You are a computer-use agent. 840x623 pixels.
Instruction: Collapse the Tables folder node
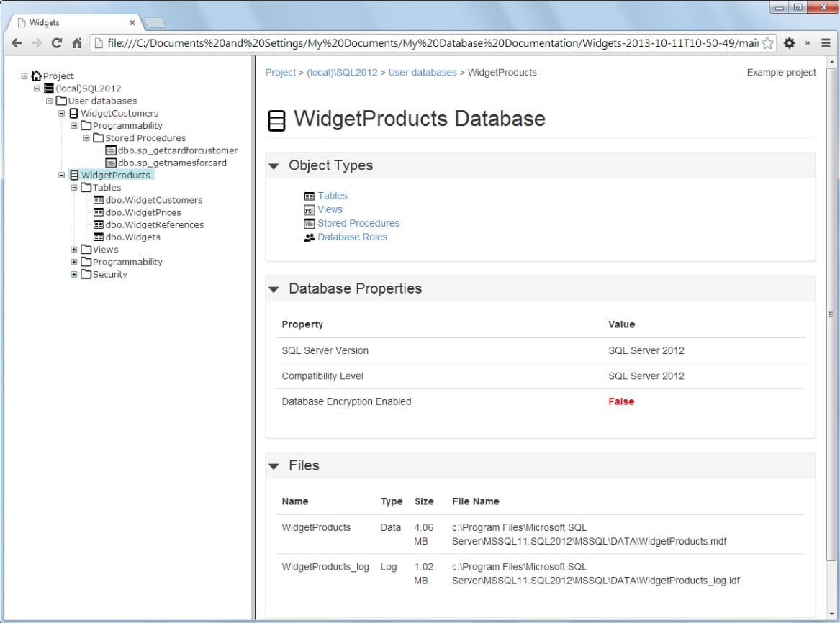pos(74,187)
